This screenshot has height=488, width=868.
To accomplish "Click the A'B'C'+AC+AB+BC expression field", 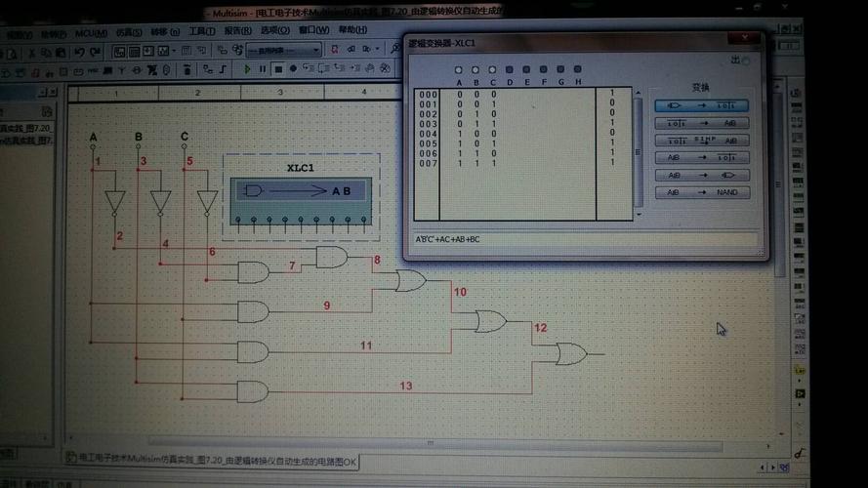I will point(586,239).
